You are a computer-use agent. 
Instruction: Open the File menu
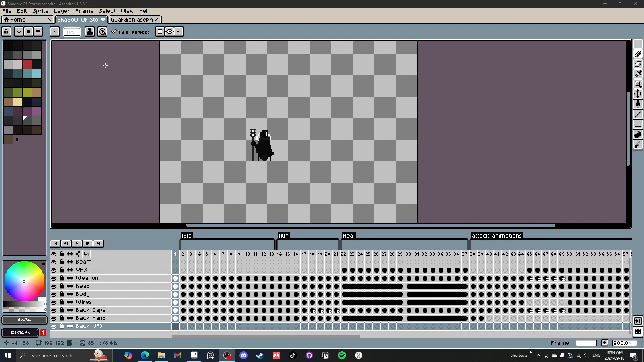pyautogui.click(x=7, y=11)
